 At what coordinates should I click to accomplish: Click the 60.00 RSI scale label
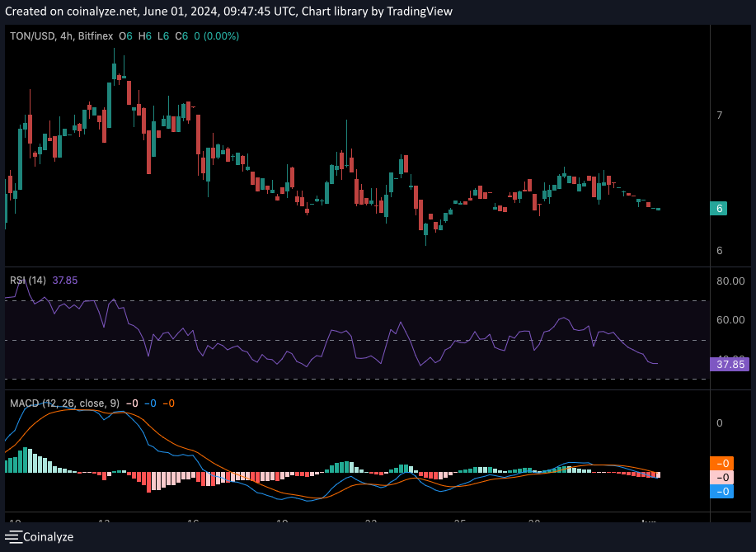click(731, 319)
